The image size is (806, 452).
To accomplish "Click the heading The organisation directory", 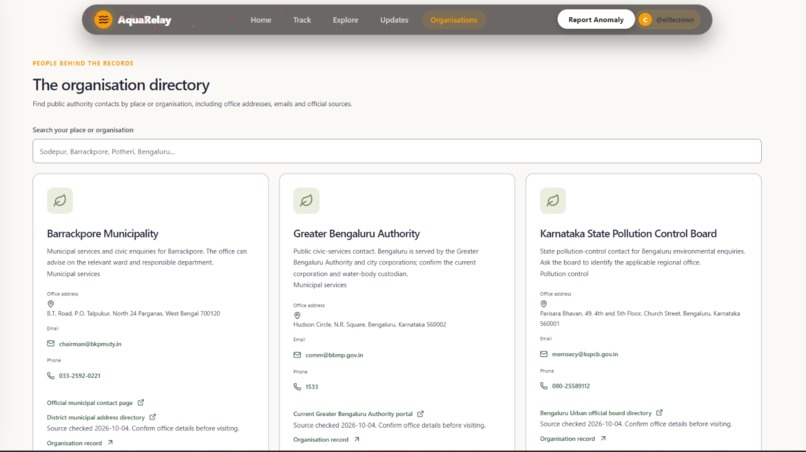I will (x=121, y=85).
